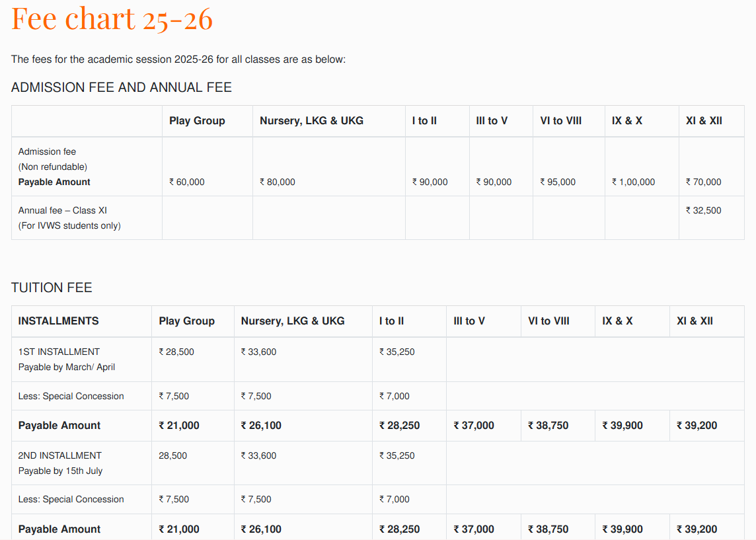756x540 pixels.
Task: Click the "ADMISSION FEE AND ANNUAL FEE" section heading
Action: point(121,87)
